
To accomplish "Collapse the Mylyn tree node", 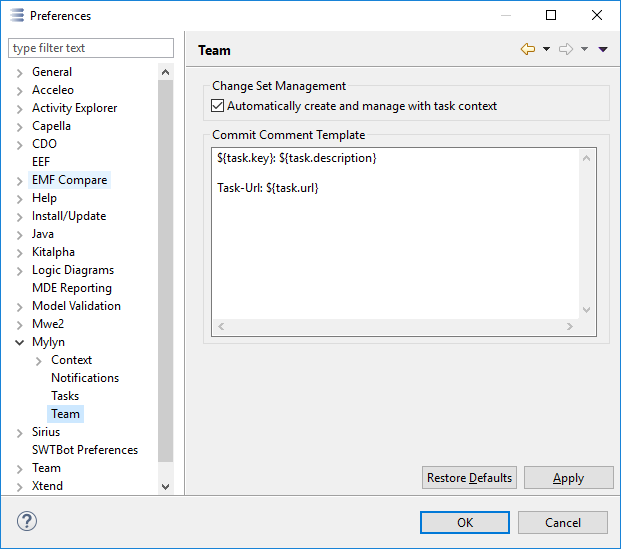I will coord(20,342).
